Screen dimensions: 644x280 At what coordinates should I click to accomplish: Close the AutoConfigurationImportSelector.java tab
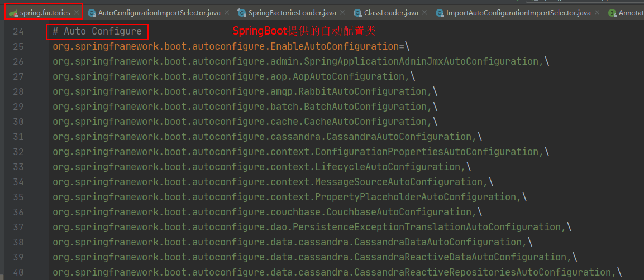(x=227, y=13)
